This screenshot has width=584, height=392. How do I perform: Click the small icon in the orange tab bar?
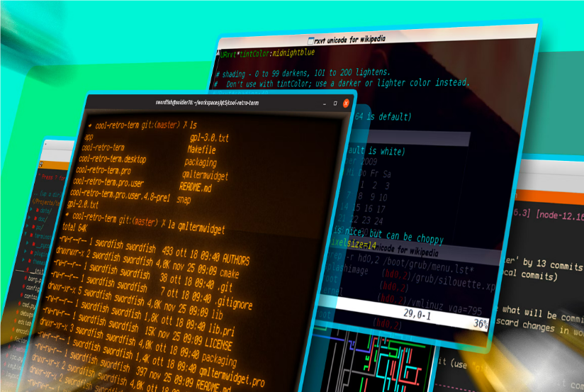pos(41,164)
